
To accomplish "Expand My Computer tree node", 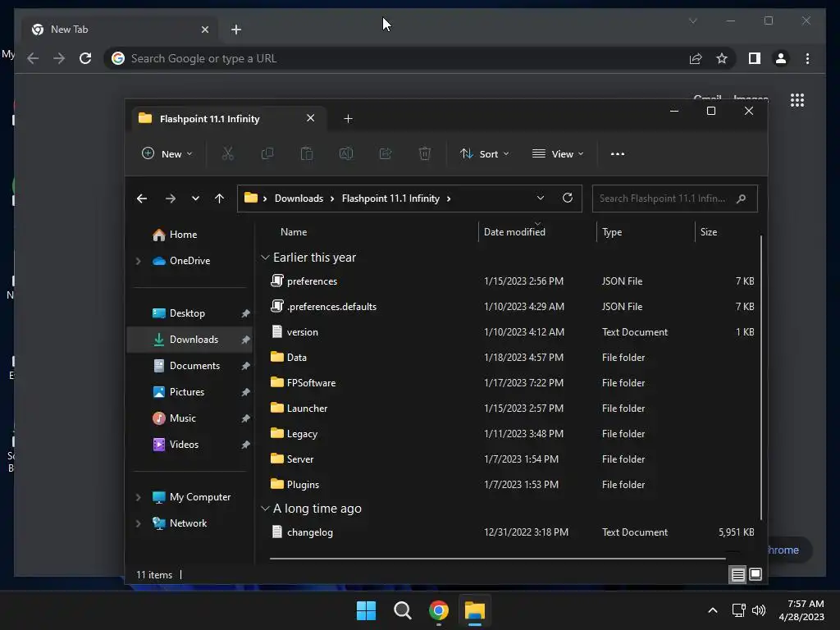I will [x=138, y=497].
